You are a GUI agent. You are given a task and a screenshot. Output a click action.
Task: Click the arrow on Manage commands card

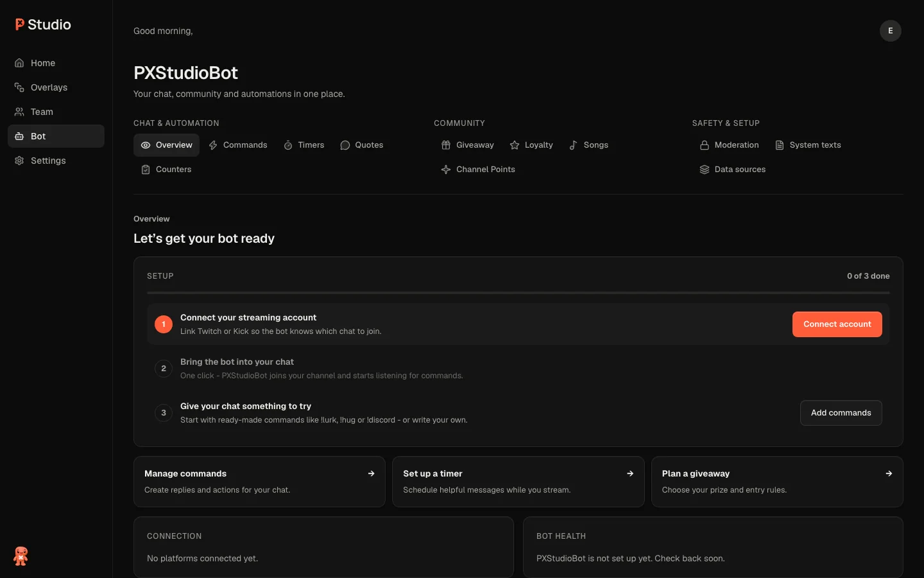click(371, 473)
